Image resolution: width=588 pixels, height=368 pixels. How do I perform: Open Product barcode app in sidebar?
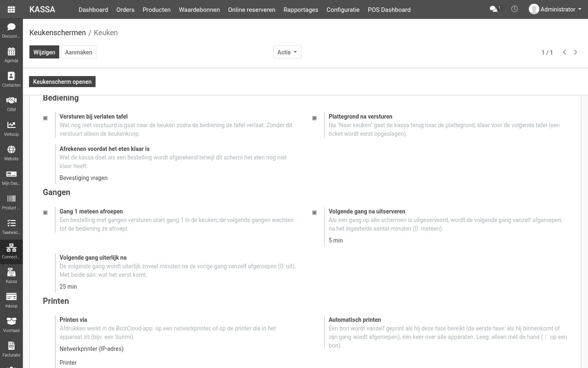tap(11, 202)
